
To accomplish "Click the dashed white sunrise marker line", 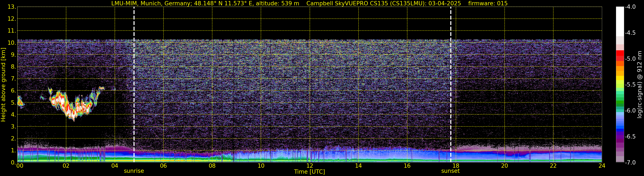I will click(134, 85).
